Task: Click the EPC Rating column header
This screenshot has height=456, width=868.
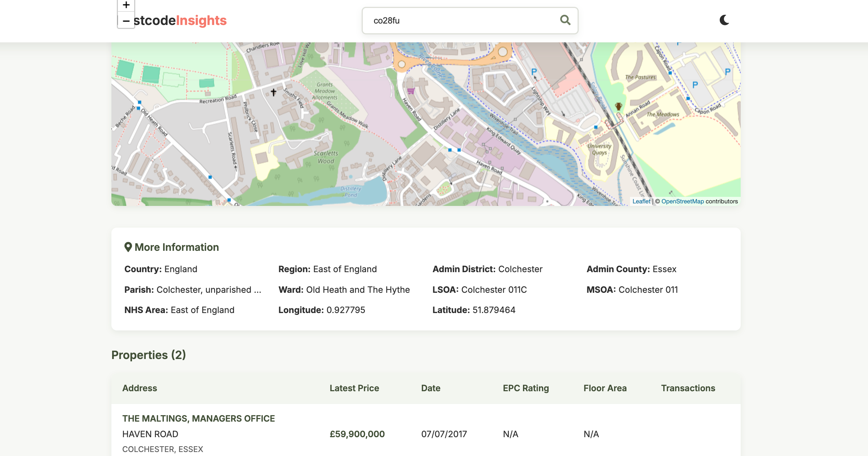Action: point(526,388)
